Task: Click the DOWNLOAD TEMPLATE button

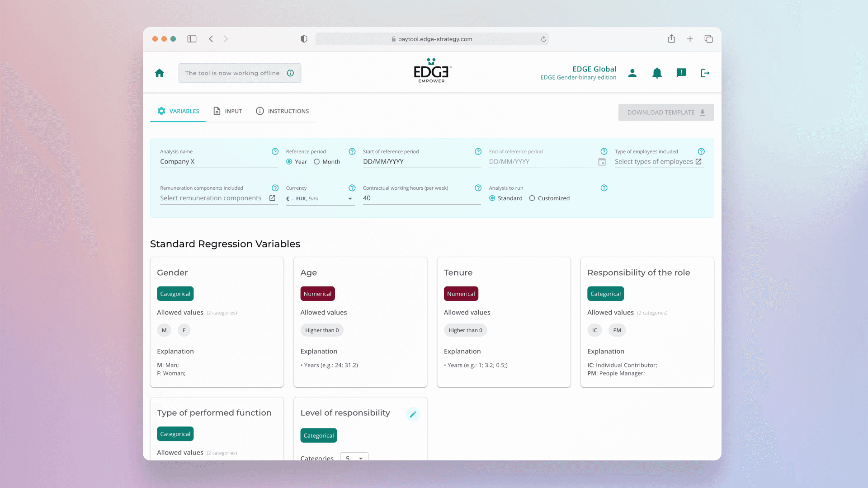Action: (666, 113)
